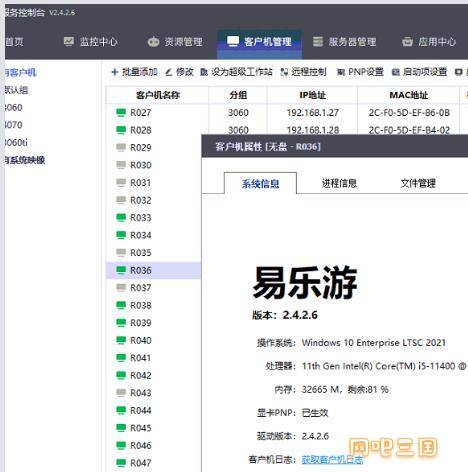Click MAC cell 2C-F0-5D-EF-86-0B

pos(409,113)
